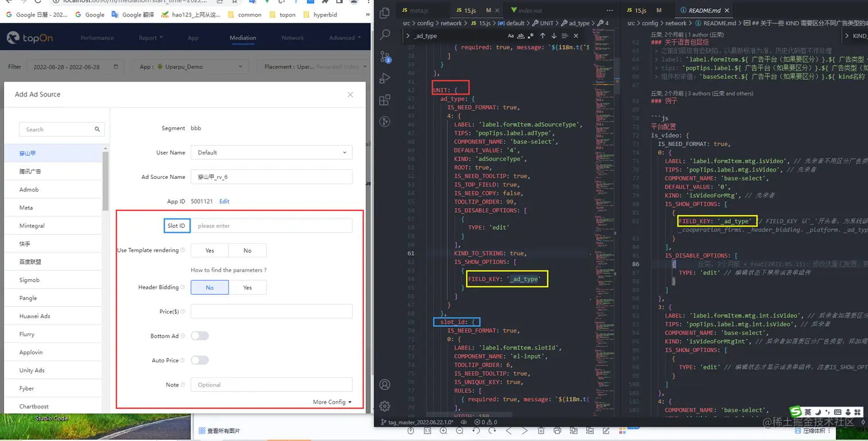868x441 pixels.
Task: Toggle find in selection in find widget
Action: [565, 36]
